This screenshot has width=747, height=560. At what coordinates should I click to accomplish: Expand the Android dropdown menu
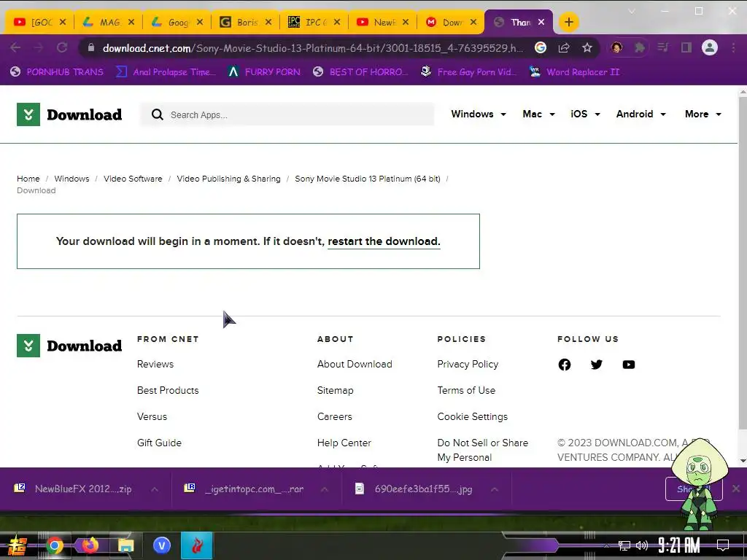640,114
